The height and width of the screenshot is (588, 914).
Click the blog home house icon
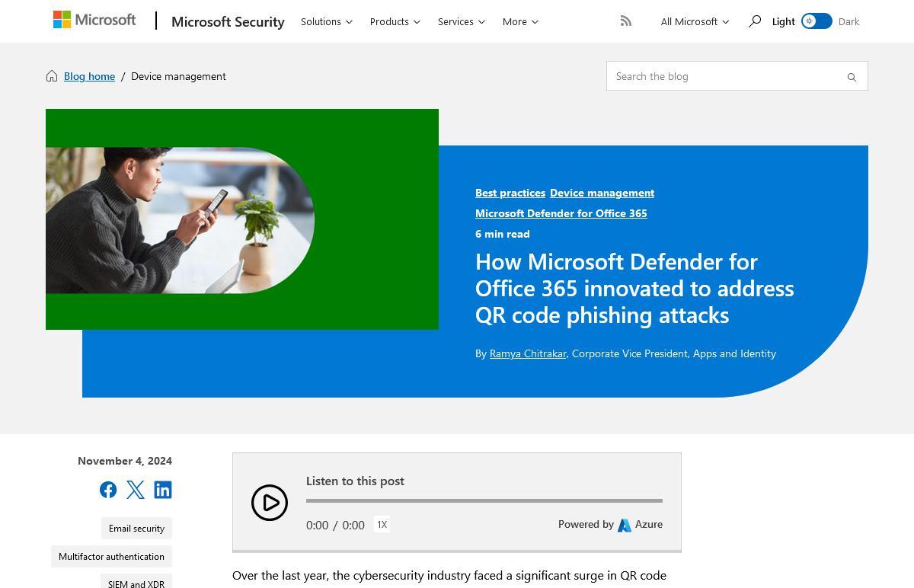(52, 76)
